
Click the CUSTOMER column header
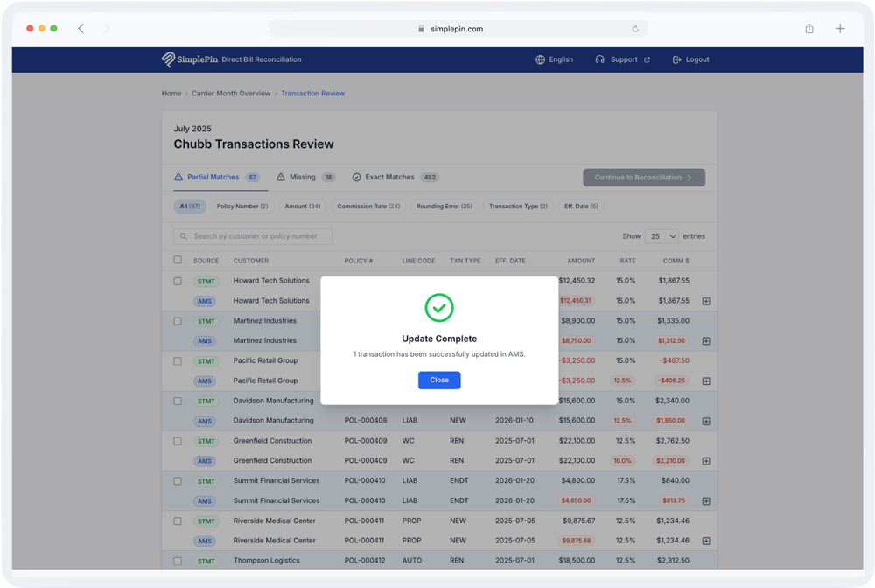(251, 261)
